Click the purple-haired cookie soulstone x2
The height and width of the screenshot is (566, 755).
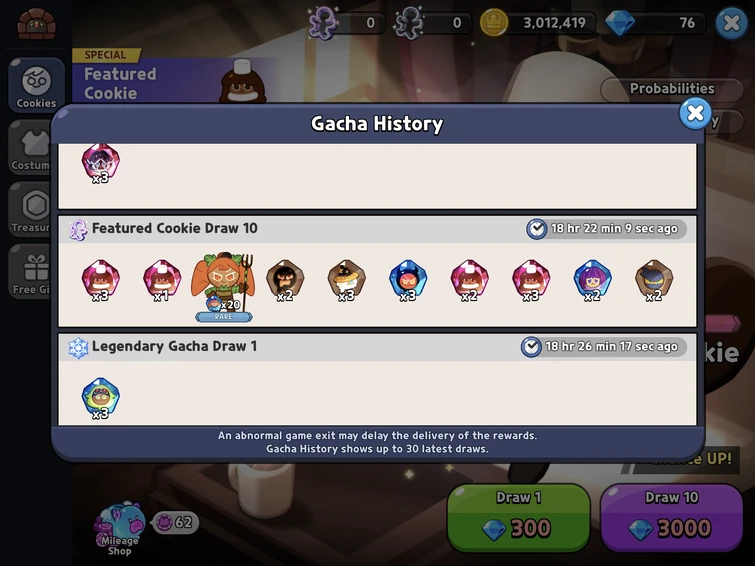(x=592, y=280)
